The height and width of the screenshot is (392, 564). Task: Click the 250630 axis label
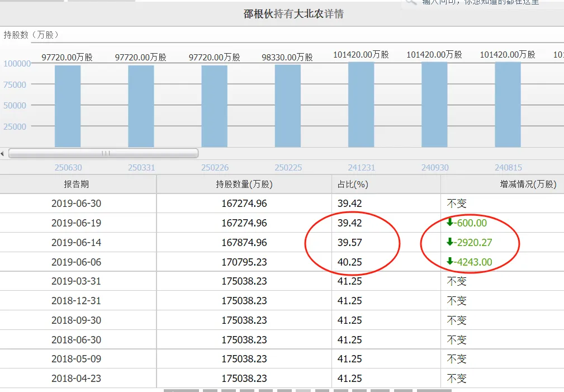68,167
